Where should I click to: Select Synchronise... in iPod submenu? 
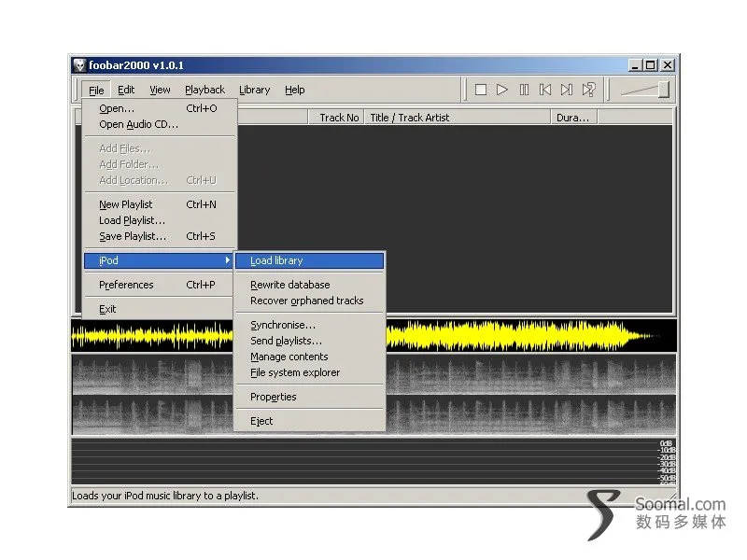tap(310, 325)
